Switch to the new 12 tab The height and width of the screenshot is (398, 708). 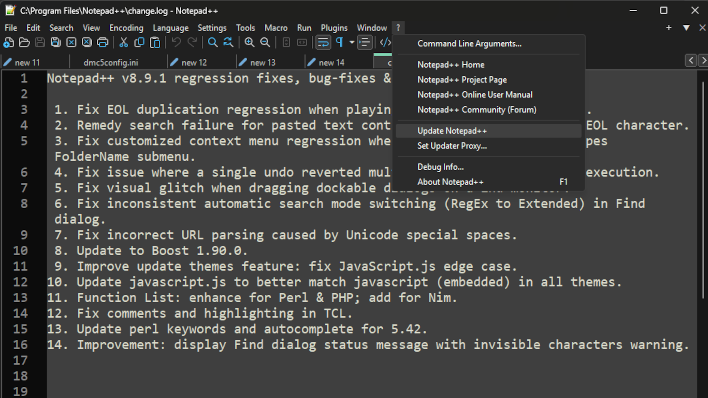coord(201,62)
